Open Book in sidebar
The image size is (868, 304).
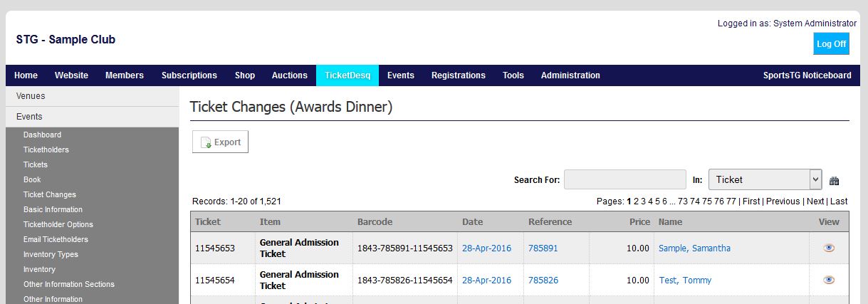coord(32,179)
